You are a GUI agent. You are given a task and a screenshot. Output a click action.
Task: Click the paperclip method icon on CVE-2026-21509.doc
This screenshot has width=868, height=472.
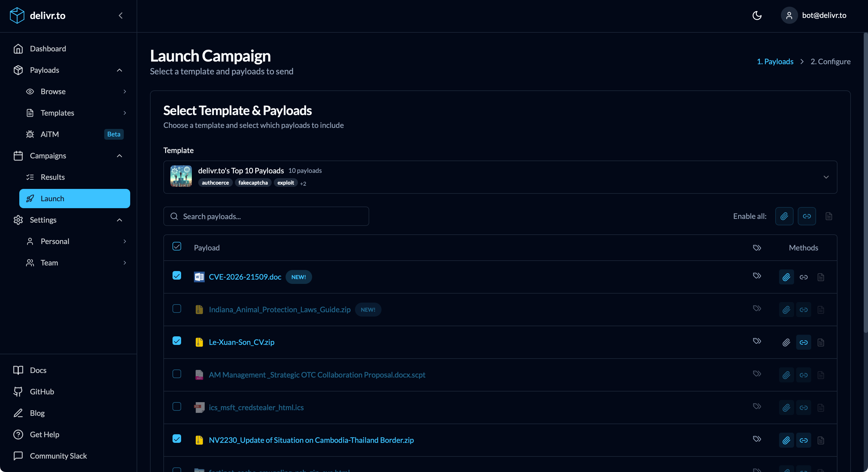[x=786, y=277]
